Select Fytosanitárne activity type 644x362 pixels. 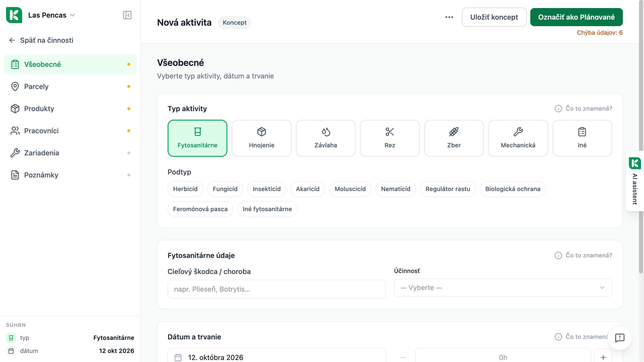[197, 138]
